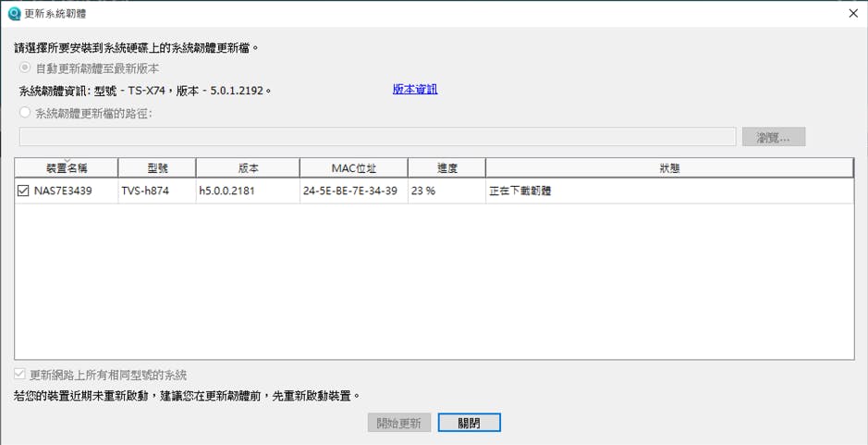Toggle the NAS7E3439 device checkbox
This screenshot has height=445, width=868.
click(24, 192)
